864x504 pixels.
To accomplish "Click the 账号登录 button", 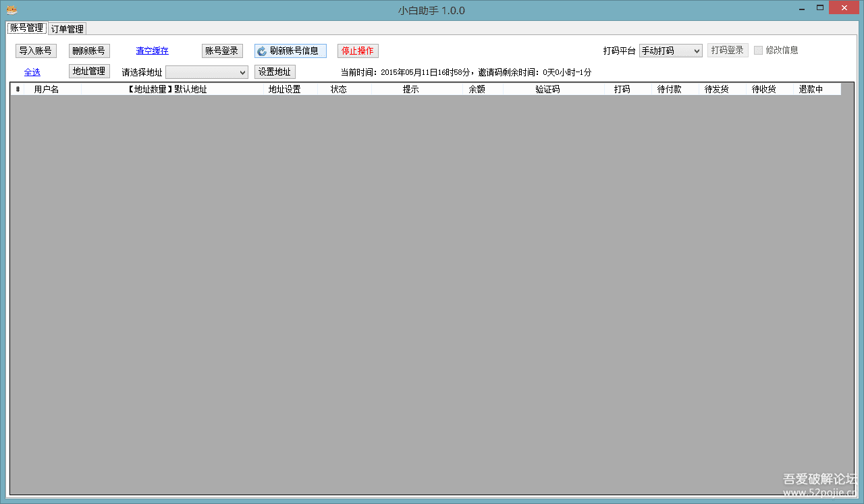I will coord(222,51).
